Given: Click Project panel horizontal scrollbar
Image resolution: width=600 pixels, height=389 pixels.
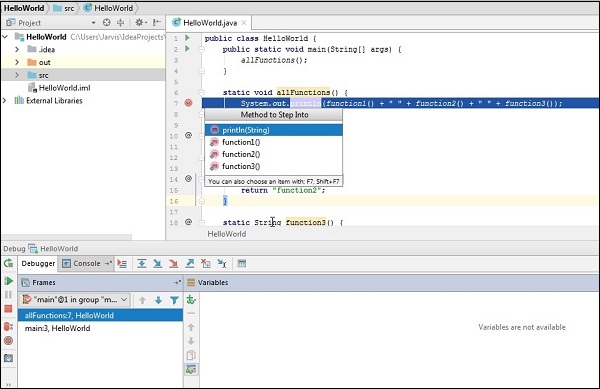Looking at the screenshot, I should point(67,237).
